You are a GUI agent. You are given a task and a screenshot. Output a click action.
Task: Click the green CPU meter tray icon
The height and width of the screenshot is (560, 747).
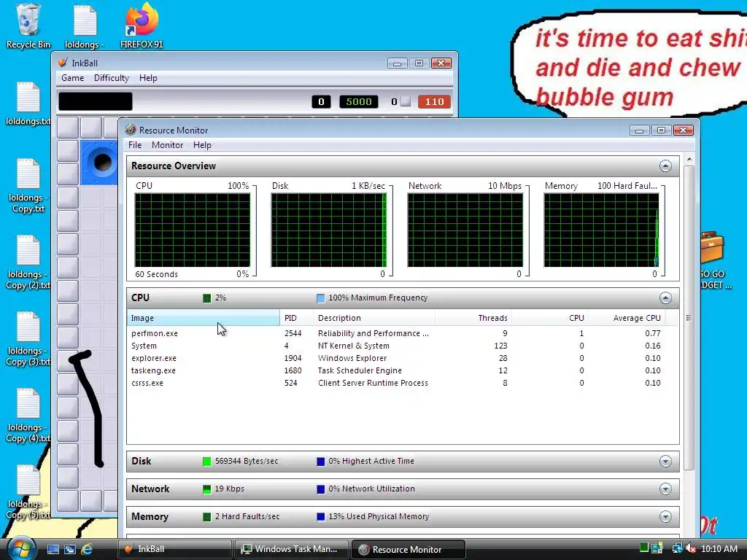(643, 548)
